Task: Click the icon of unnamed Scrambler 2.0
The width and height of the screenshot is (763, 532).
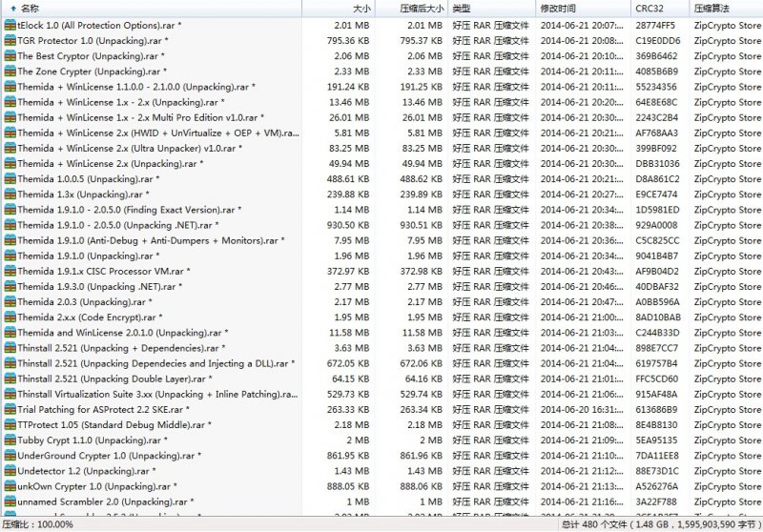Action: click(x=10, y=501)
